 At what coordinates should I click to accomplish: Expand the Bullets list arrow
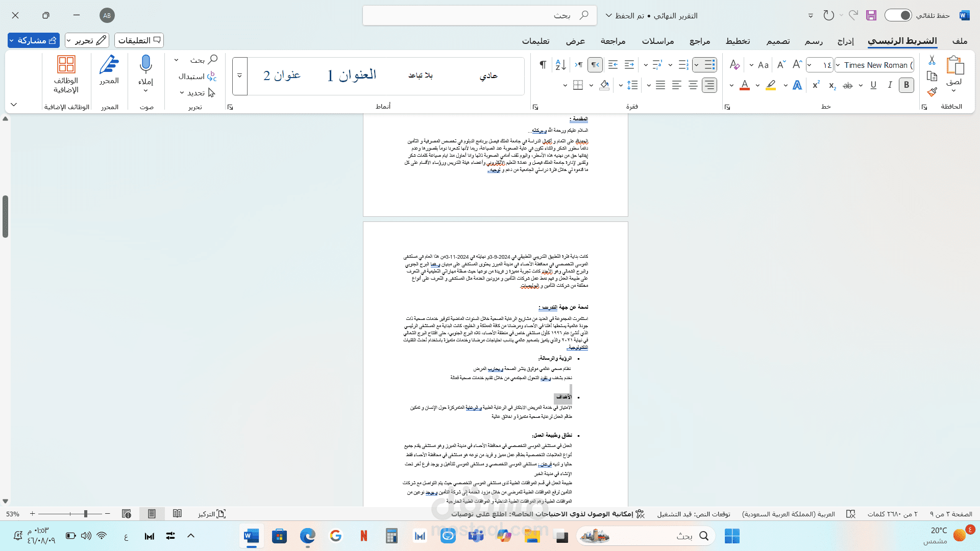(x=696, y=65)
